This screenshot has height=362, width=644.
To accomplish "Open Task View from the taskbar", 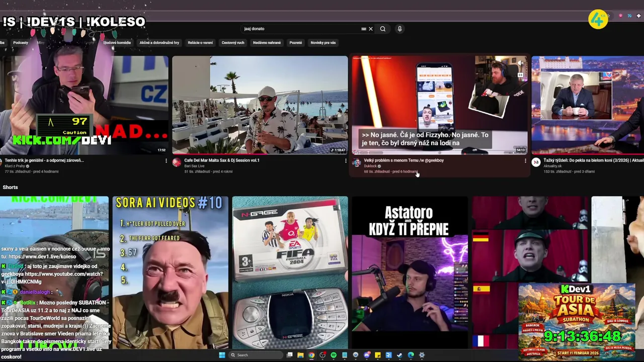I will click(x=289, y=355).
